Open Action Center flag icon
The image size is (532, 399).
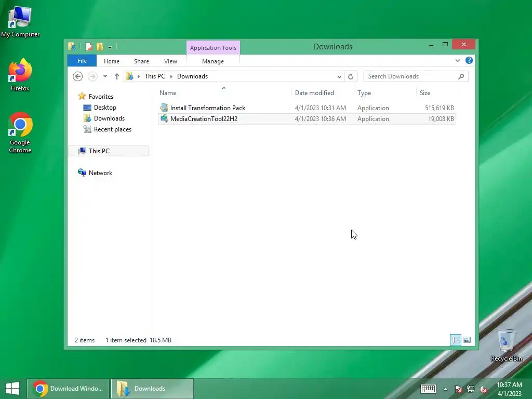[x=458, y=389]
